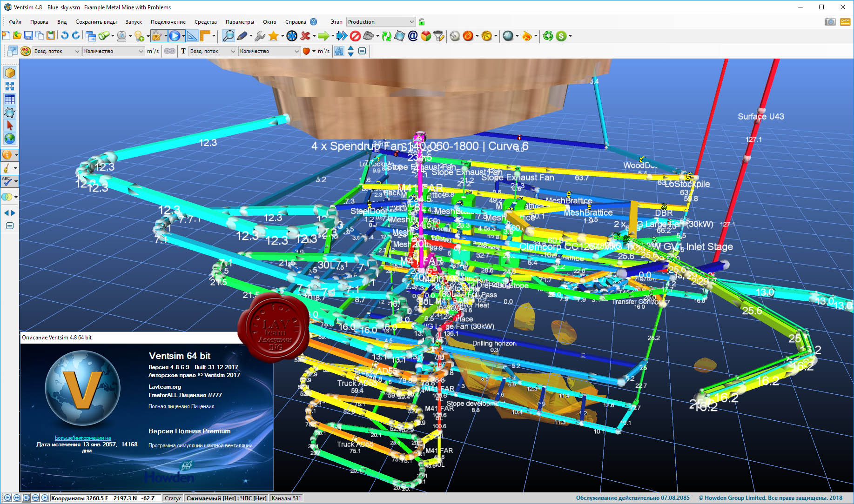This screenshot has width=854, height=504.
Task: Open first Возд. поток colour dropdown
Action: click(57, 51)
